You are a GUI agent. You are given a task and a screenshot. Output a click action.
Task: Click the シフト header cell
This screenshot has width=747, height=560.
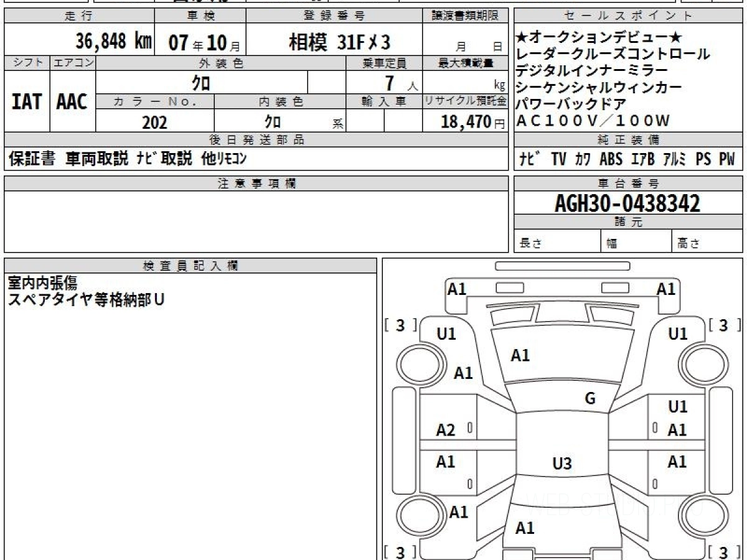(x=27, y=63)
